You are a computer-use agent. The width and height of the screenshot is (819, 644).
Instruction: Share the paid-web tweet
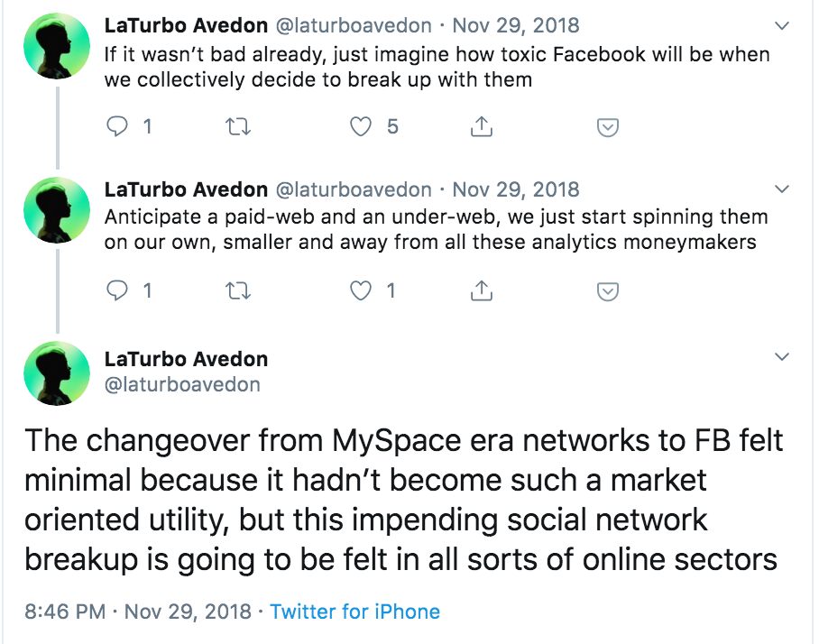481,290
